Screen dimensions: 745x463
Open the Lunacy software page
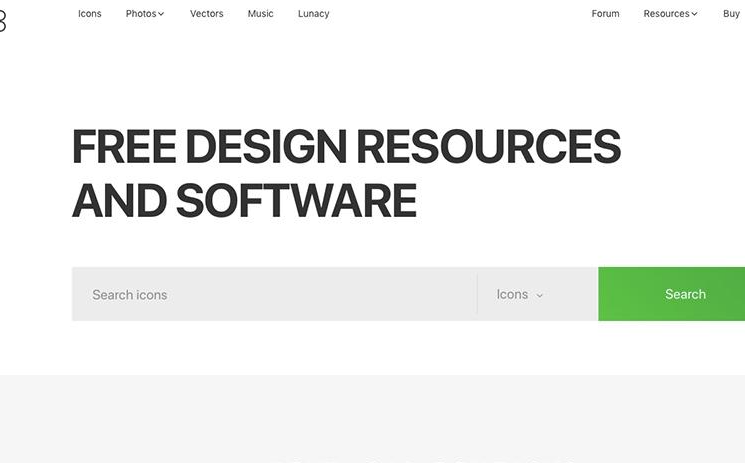point(313,14)
